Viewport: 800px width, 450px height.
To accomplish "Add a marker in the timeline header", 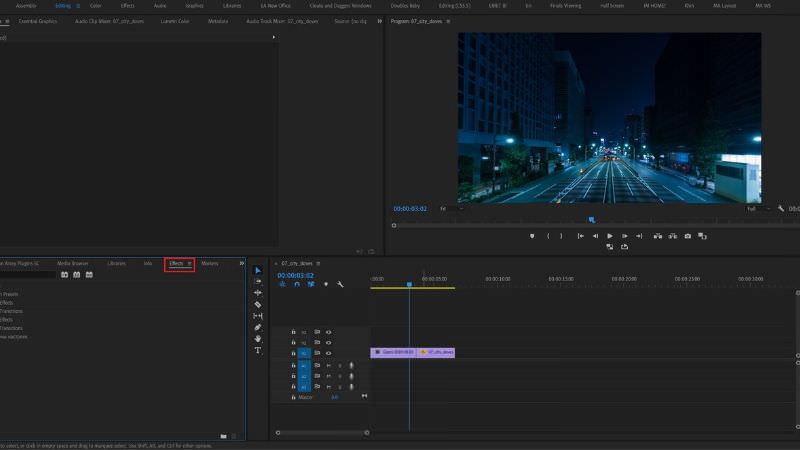I will 326,284.
